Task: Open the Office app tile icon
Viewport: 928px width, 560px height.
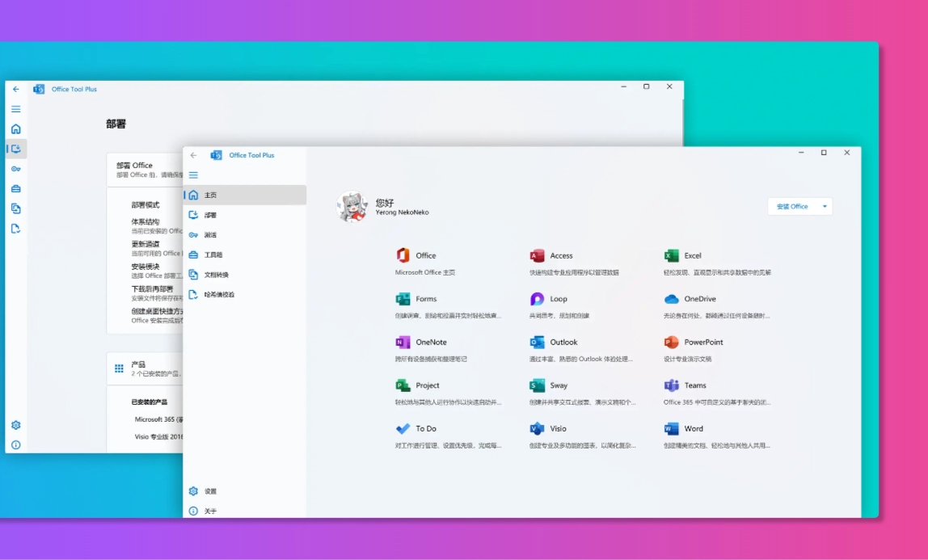Action: point(403,255)
